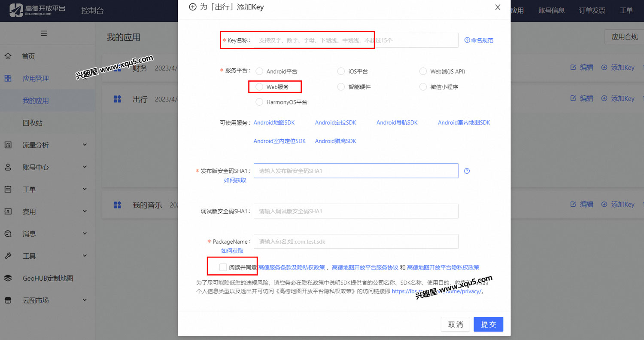The width and height of the screenshot is (644, 340).
Task: Click the plus icon in dialog title
Action: click(x=193, y=7)
